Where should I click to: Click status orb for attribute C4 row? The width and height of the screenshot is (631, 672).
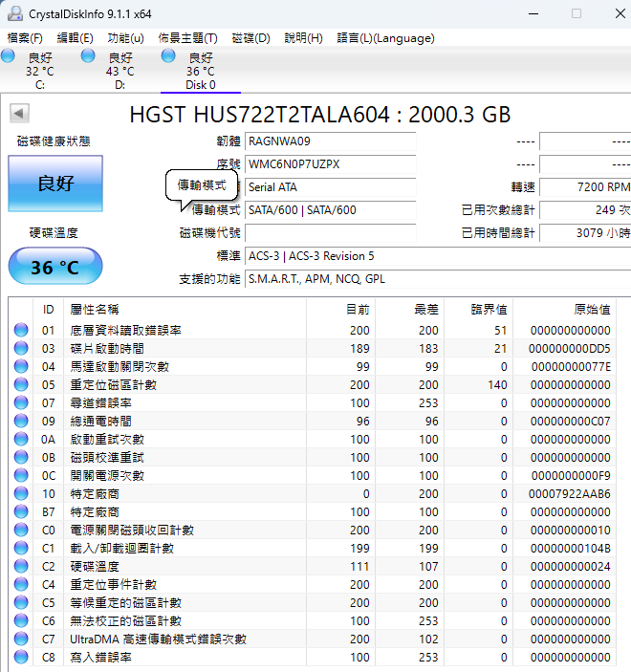(x=21, y=584)
